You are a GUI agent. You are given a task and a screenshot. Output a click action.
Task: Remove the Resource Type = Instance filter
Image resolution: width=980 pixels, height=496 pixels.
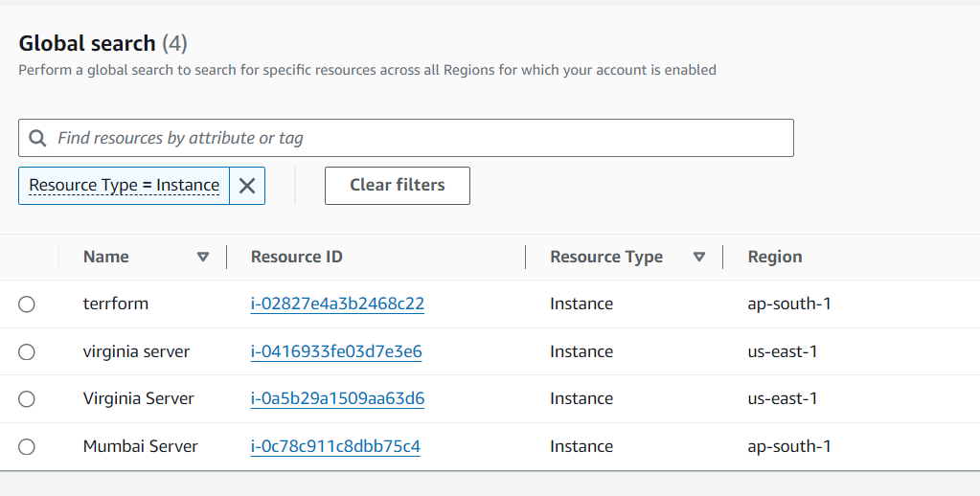pyautogui.click(x=247, y=186)
